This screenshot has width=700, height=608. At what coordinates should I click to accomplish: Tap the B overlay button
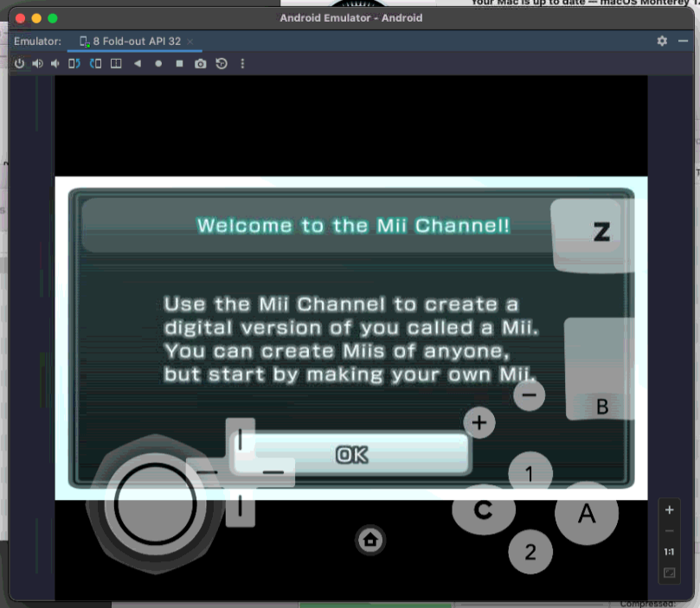point(600,369)
